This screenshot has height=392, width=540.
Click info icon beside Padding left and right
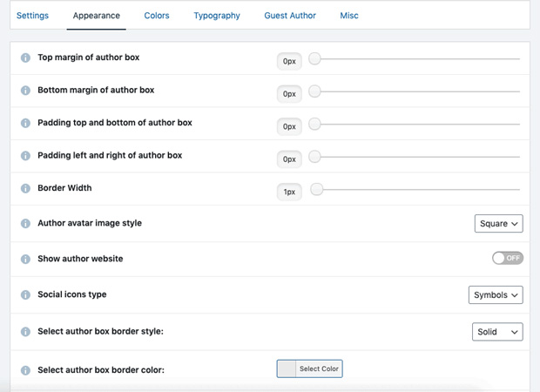(25, 156)
